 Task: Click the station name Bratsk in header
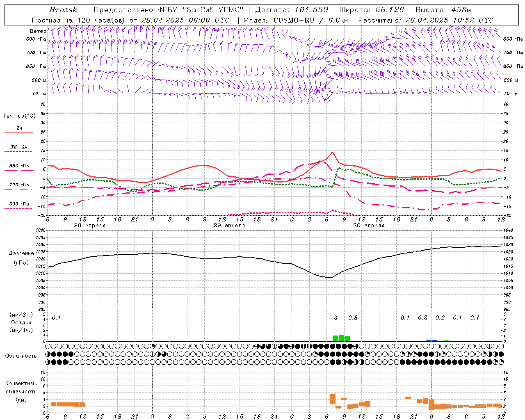[x=63, y=10]
